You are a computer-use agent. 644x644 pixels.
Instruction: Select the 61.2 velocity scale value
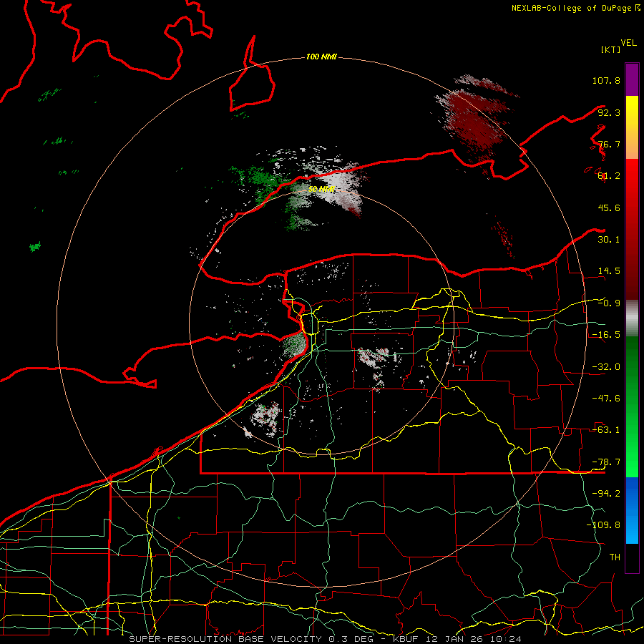click(x=609, y=176)
